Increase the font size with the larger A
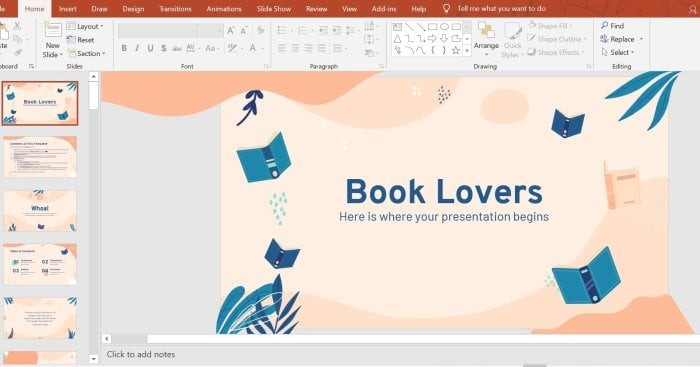This screenshot has width=700, height=367. coord(231,30)
